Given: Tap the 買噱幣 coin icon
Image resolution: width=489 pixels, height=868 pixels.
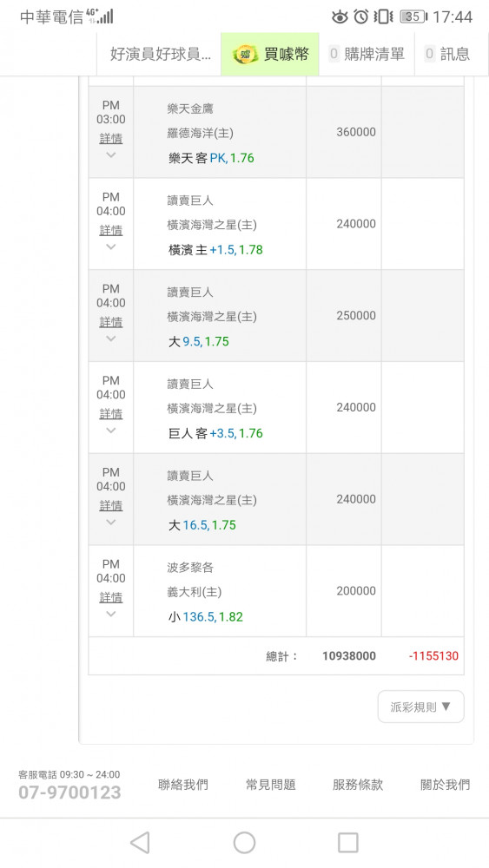Looking at the screenshot, I should coord(245,54).
